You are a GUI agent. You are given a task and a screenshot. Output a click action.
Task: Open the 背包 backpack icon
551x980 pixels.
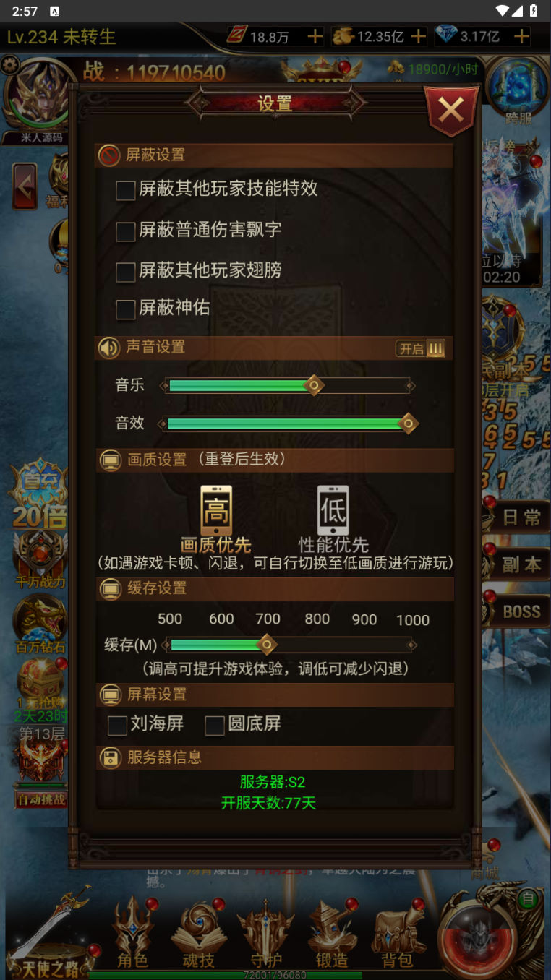click(x=397, y=934)
